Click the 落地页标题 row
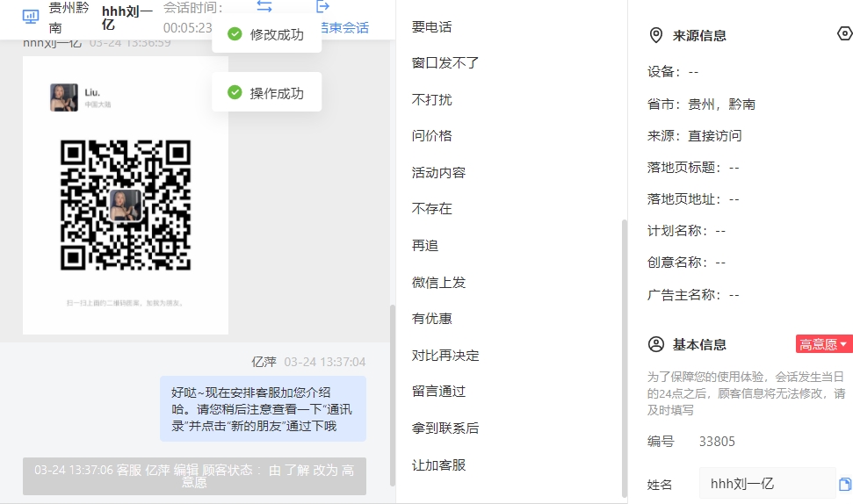This screenshot has width=853, height=504. coord(693,168)
